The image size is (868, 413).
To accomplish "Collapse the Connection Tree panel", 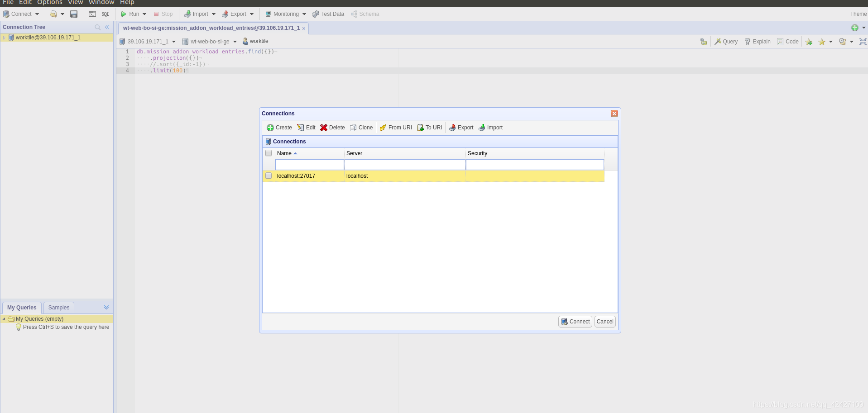I will (107, 27).
